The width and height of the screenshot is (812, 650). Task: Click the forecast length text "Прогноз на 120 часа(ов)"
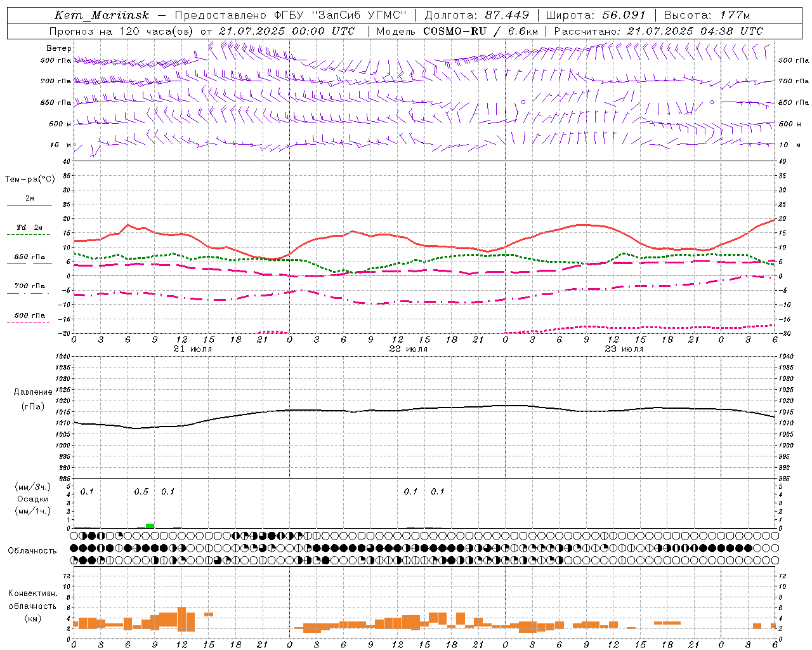pos(121,31)
